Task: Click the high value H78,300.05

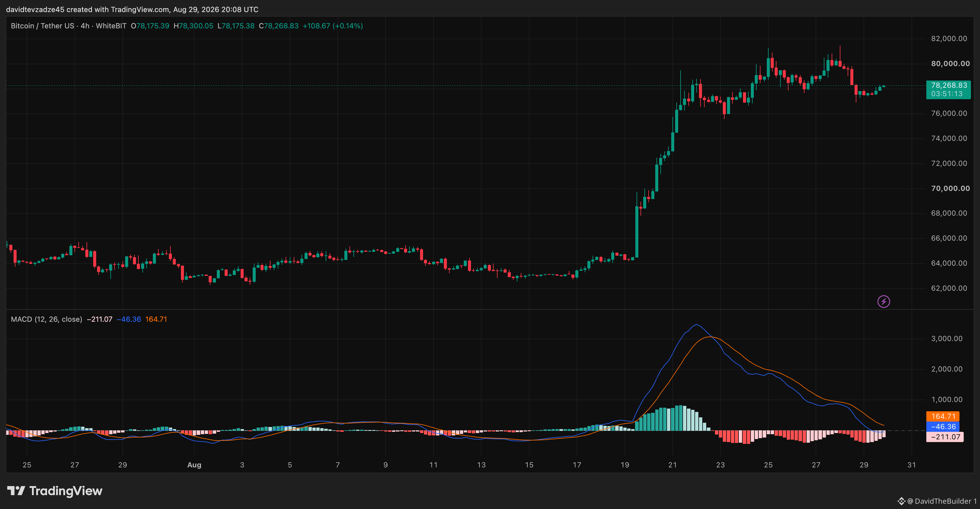Action: point(193,26)
